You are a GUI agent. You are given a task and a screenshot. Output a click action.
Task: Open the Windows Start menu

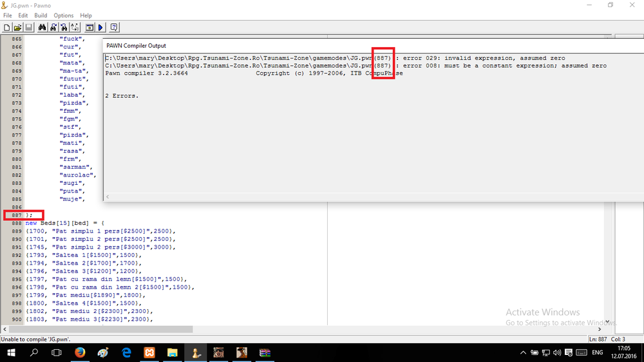coord(11,352)
